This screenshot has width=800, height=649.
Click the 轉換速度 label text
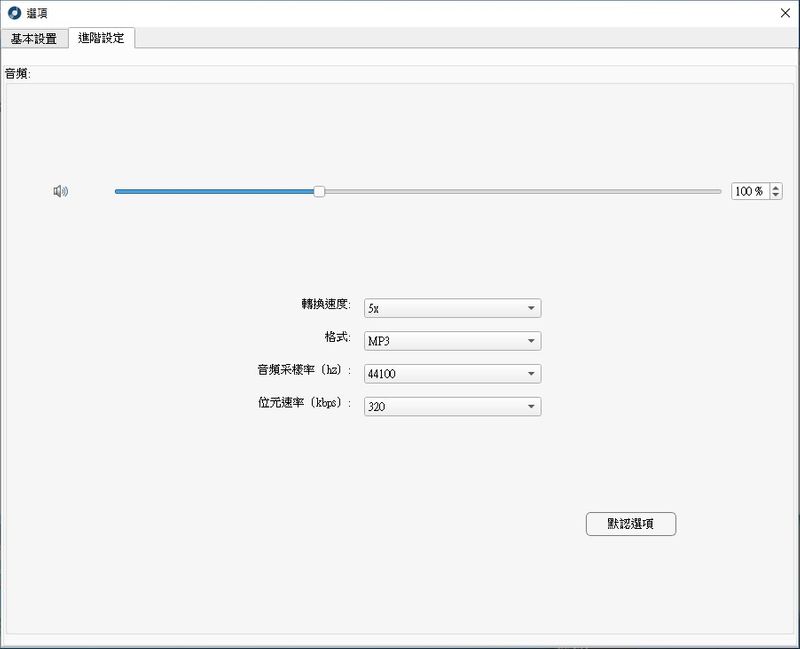326,305
